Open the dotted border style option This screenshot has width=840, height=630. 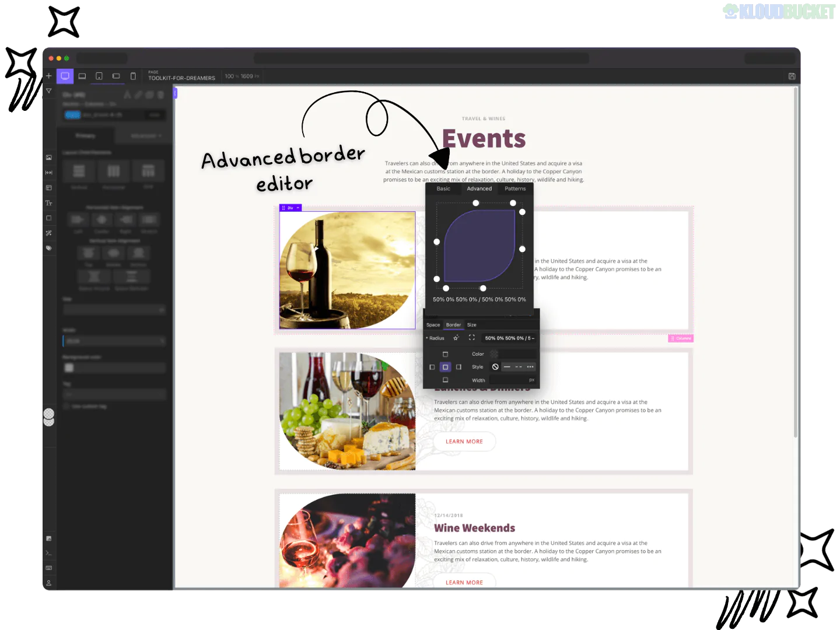(x=531, y=367)
